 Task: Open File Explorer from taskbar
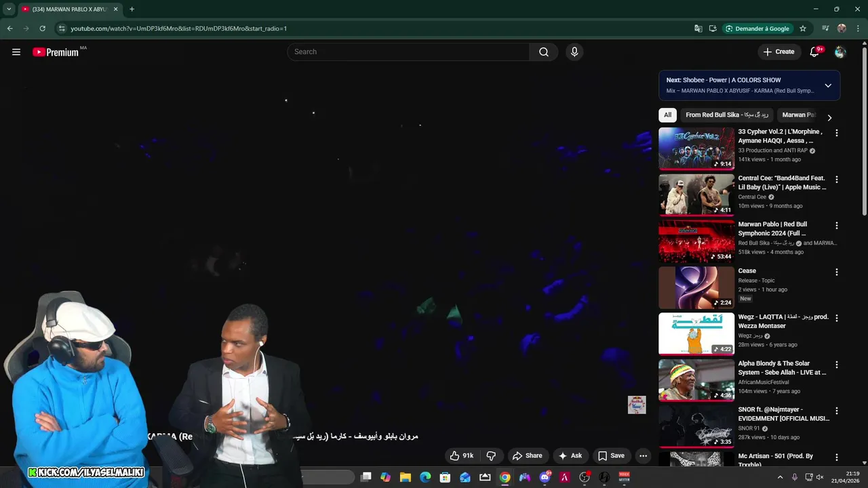[x=406, y=477]
